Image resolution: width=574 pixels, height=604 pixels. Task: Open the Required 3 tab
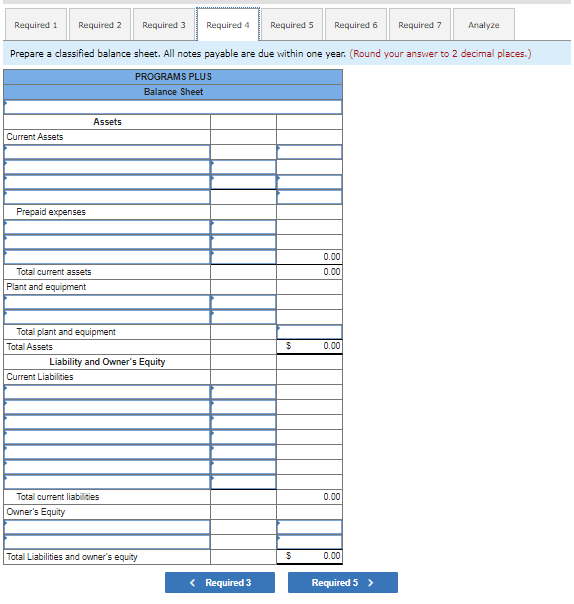tap(164, 25)
